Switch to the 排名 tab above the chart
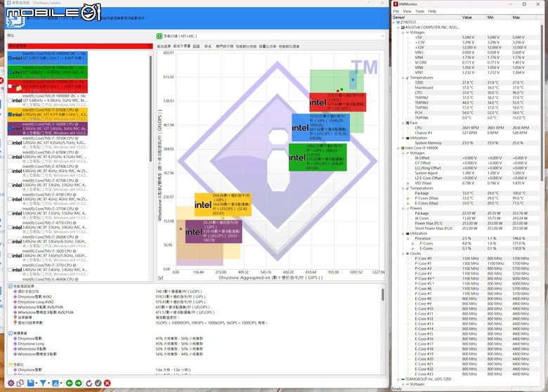 click(208, 46)
